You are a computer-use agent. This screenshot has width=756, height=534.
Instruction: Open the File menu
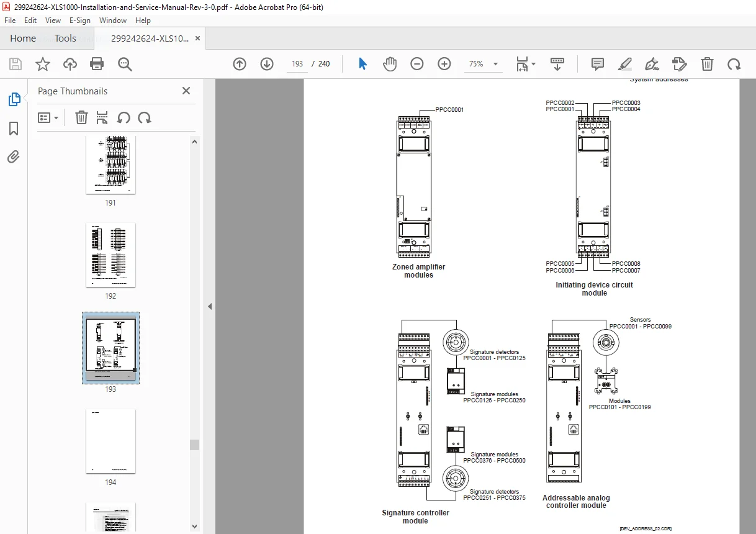(x=10, y=20)
